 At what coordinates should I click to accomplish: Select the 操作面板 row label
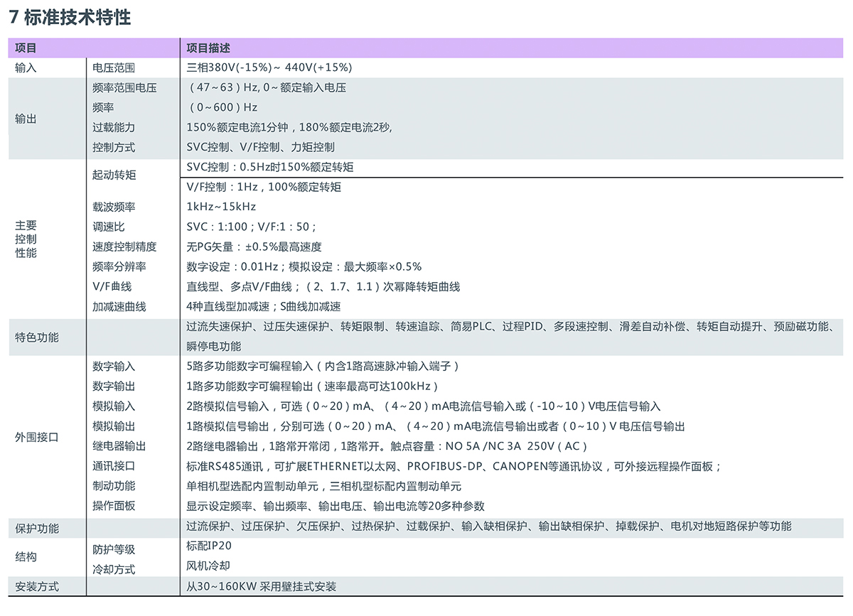[x=113, y=506]
